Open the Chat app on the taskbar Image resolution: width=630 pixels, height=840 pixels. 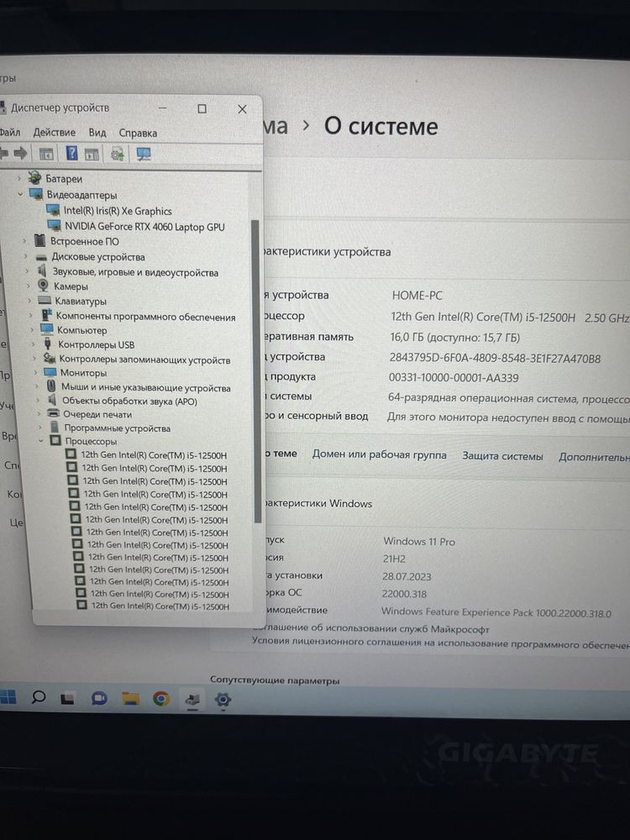pos(99,699)
